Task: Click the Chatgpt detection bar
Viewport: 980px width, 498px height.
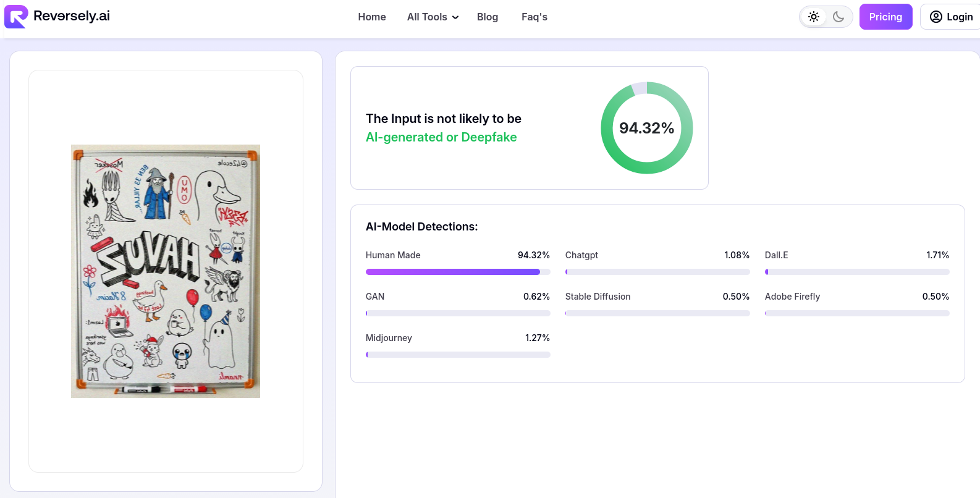Action: pyautogui.click(x=657, y=272)
